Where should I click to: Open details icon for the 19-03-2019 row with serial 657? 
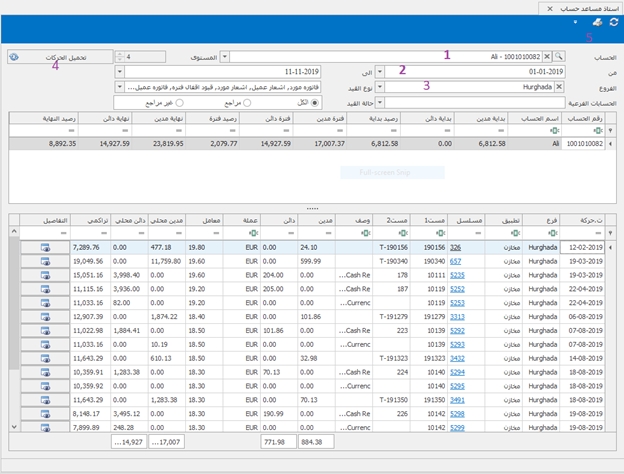point(46,260)
